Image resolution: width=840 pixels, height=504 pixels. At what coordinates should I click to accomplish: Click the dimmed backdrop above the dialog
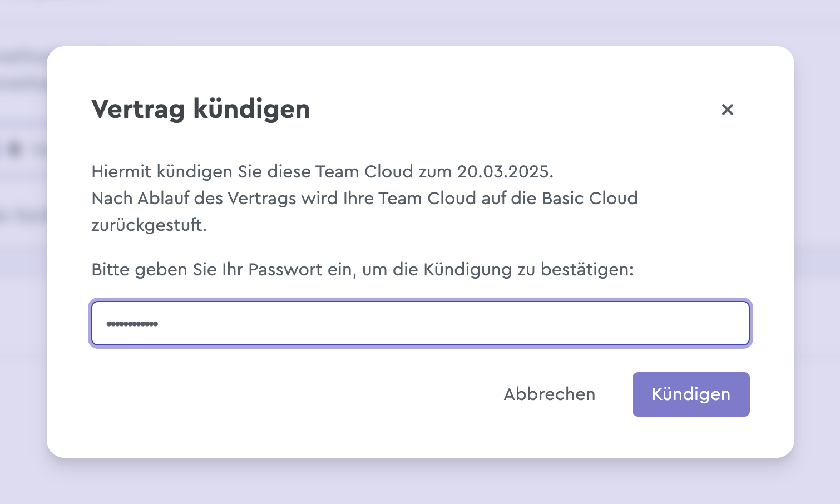pyautogui.click(x=420, y=22)
